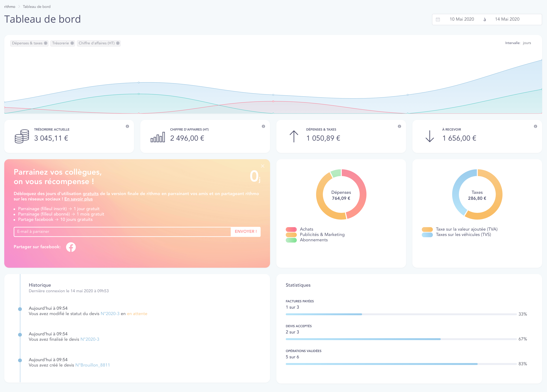Image resolution: width=547 pixels, height=392 pixels.
Task: Click the bar chart revenue icon
Action: 158,137
